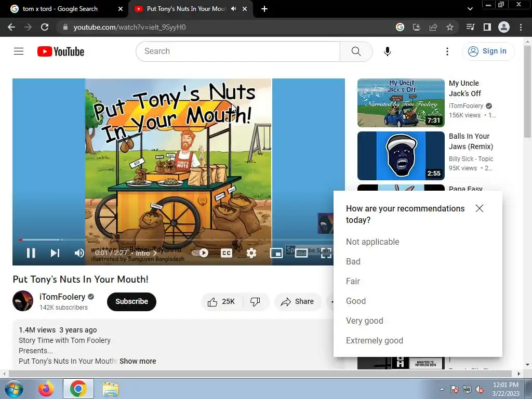Enter full screen mode
This screenshot has height=399, width=532.
(326, 253)
